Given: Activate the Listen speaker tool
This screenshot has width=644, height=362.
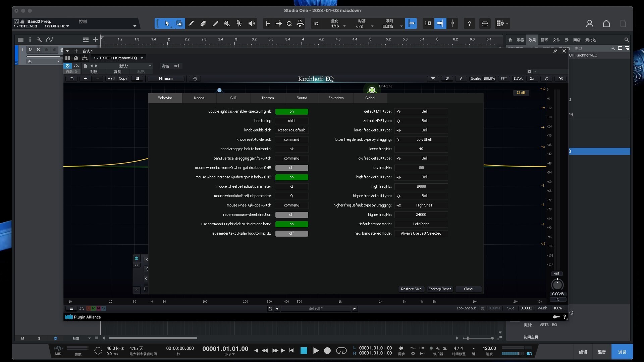Looking at the screenshot, I should pos(251,23).
